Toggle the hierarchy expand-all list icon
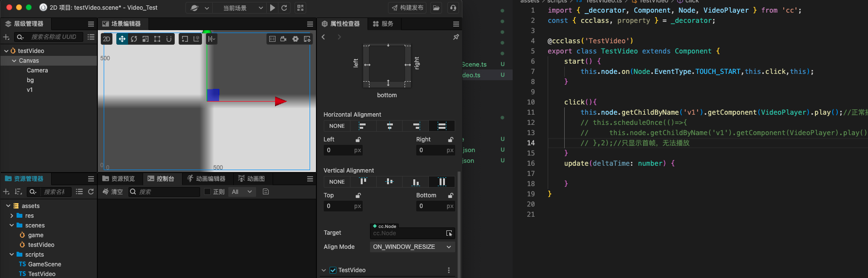 (x=91, y=37)
